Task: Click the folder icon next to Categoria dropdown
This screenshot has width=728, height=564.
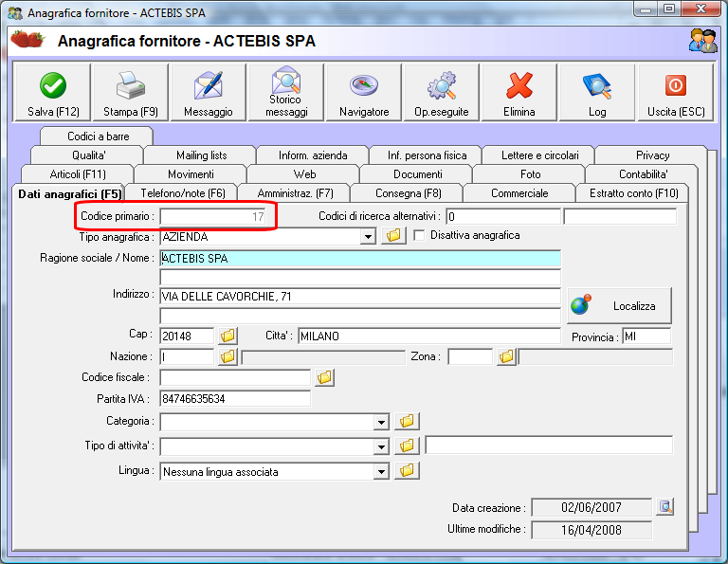Action: coord(407,421)
